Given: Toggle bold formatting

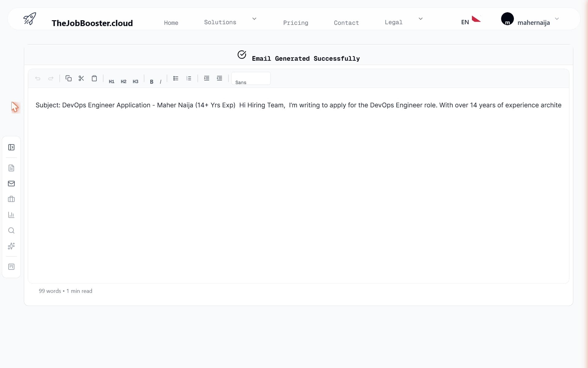Looking at the screenshot, I should (152, 82).
